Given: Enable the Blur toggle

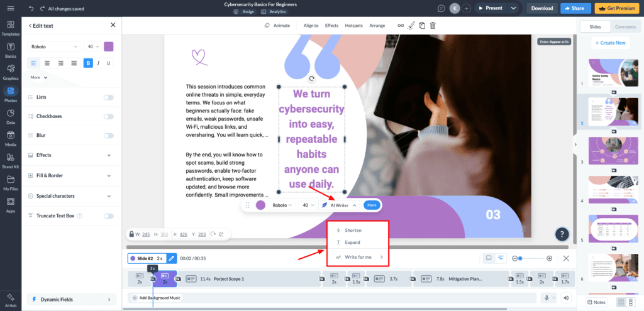Looking at the screenshot, I should pyautogui.click(x=108, y=136).
